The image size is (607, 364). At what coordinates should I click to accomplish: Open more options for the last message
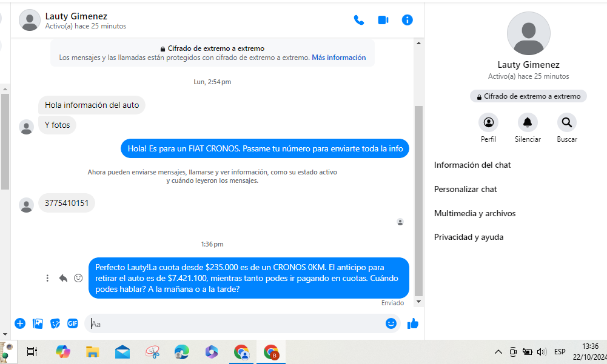click(47, 278)
